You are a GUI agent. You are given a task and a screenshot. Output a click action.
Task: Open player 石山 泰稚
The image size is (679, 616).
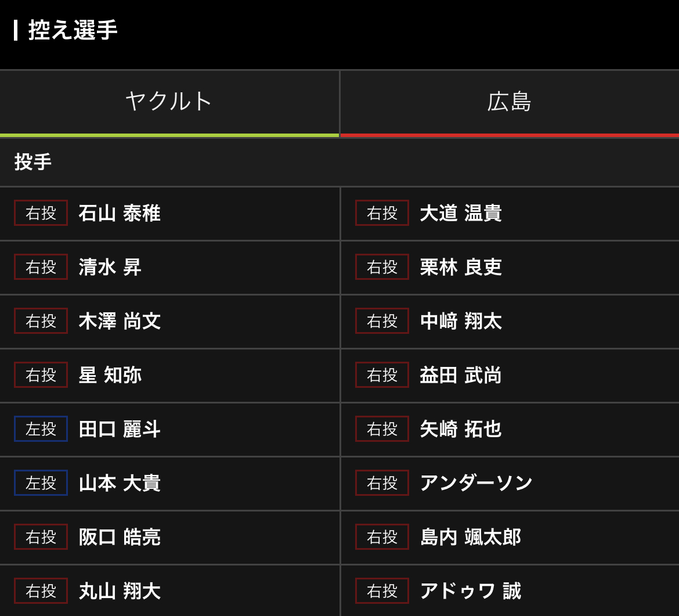119,213
